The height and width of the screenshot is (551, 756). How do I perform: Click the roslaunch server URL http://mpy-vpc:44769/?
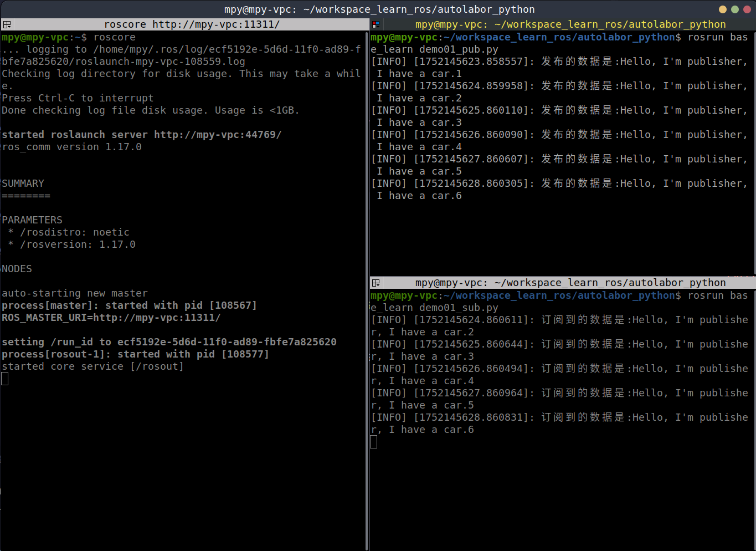[x=217, y=135]
